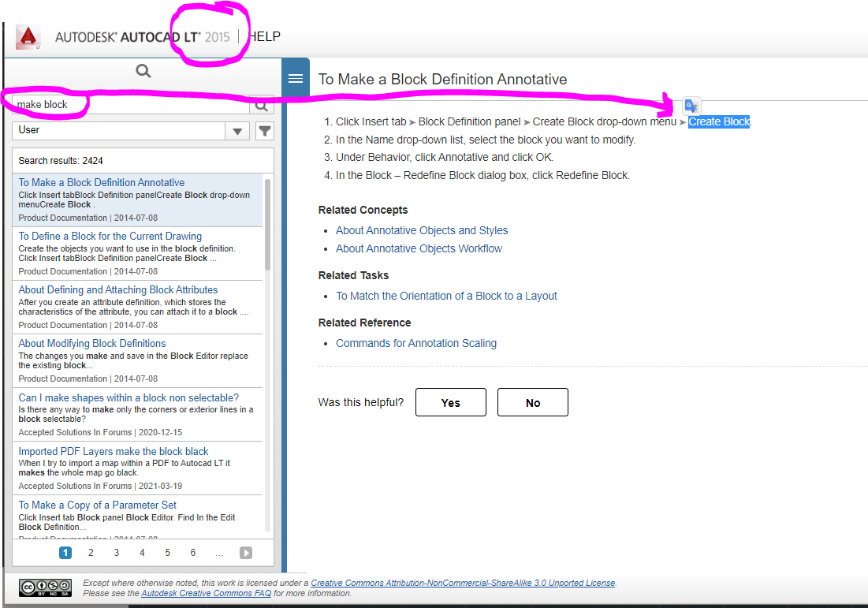Screen dimensions: 868x608
Task: Open To Match the Orientation of a Block to a Layout
Action: [x=446, y=296]
